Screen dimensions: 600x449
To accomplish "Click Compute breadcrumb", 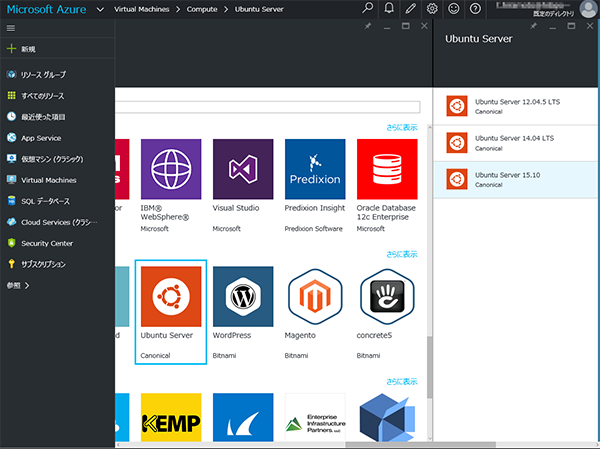I will point(202,9).
